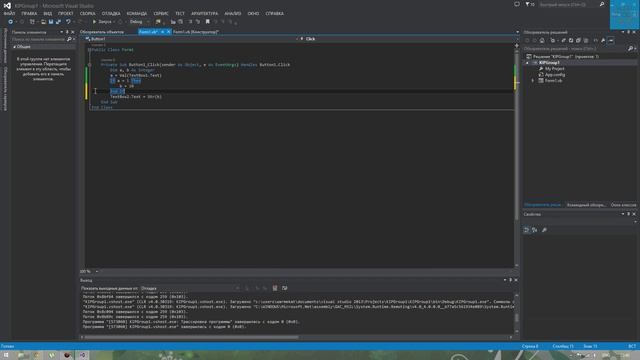Click the navigate backward toolbar icon

11,22
